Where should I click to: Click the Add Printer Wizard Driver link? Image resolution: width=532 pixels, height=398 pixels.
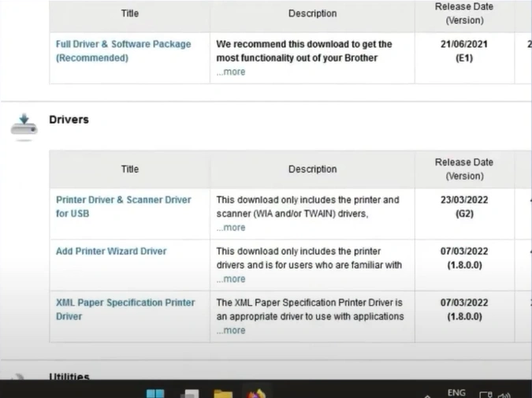111,251
